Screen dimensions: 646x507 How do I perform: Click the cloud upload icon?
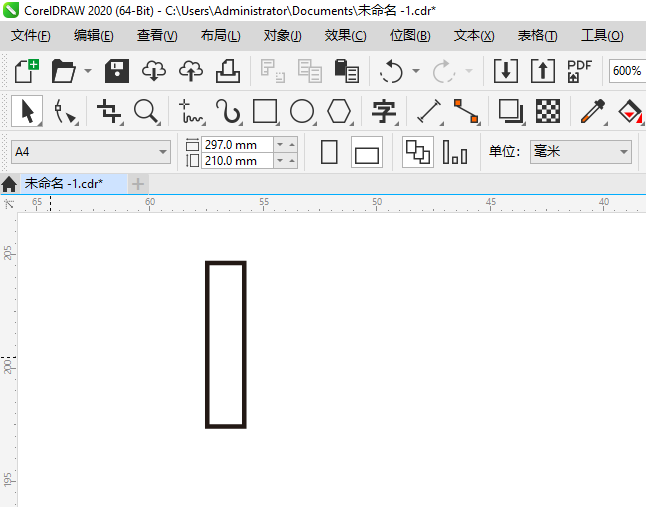click(191, 71)
